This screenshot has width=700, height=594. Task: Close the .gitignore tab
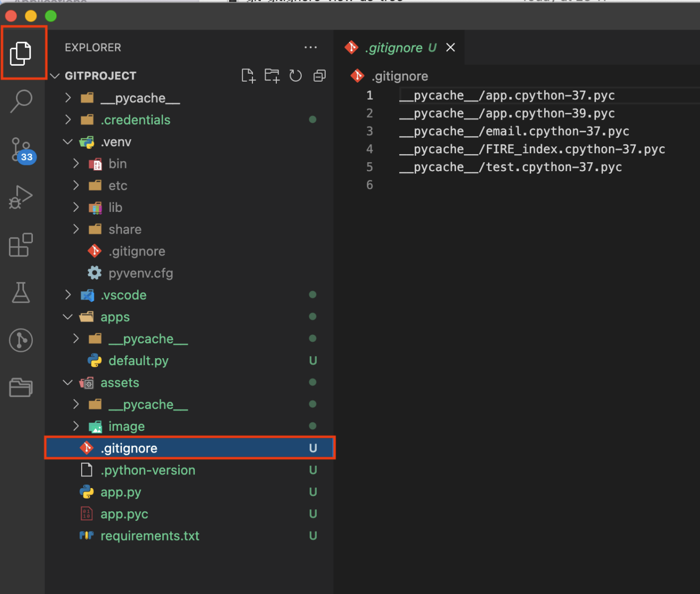pos(450,47)
